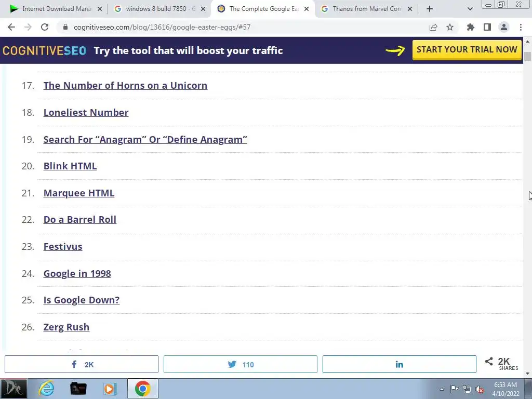Bookmark this page with star icon
The image size is (532, 399).
450,27
